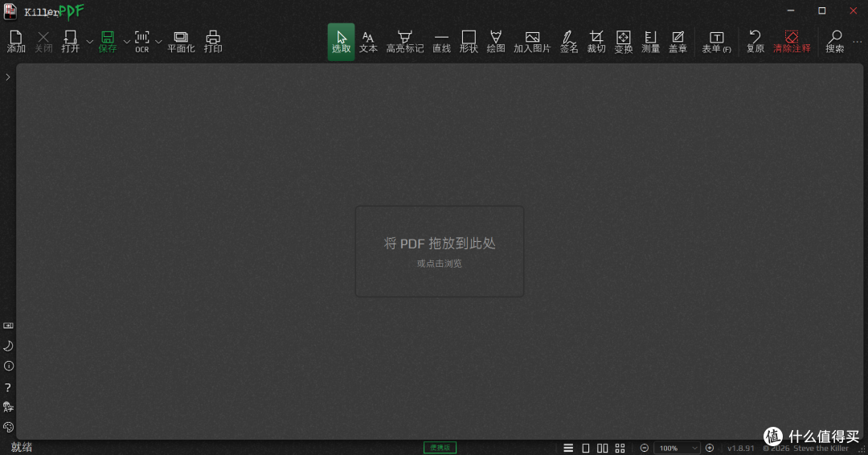The height and width of the screenshot is (455, 868).
Task: Zoom out with the minus circle
Action: pyautogui.click(x=645, y=448)
